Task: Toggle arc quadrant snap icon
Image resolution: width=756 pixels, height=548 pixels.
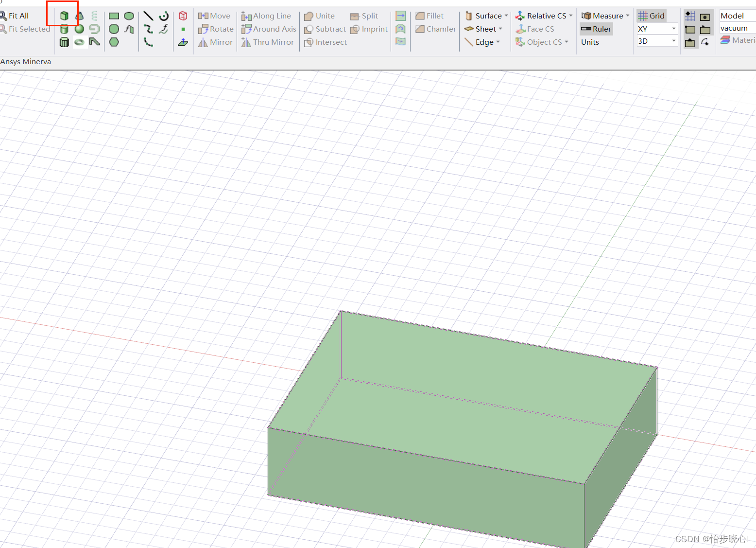Action: (705, 43)
